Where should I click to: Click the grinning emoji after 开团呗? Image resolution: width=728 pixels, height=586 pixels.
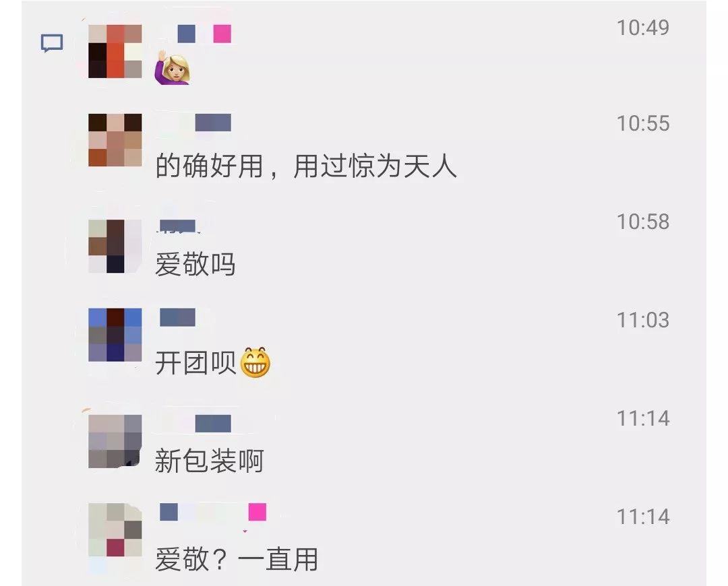pos(255,362)
